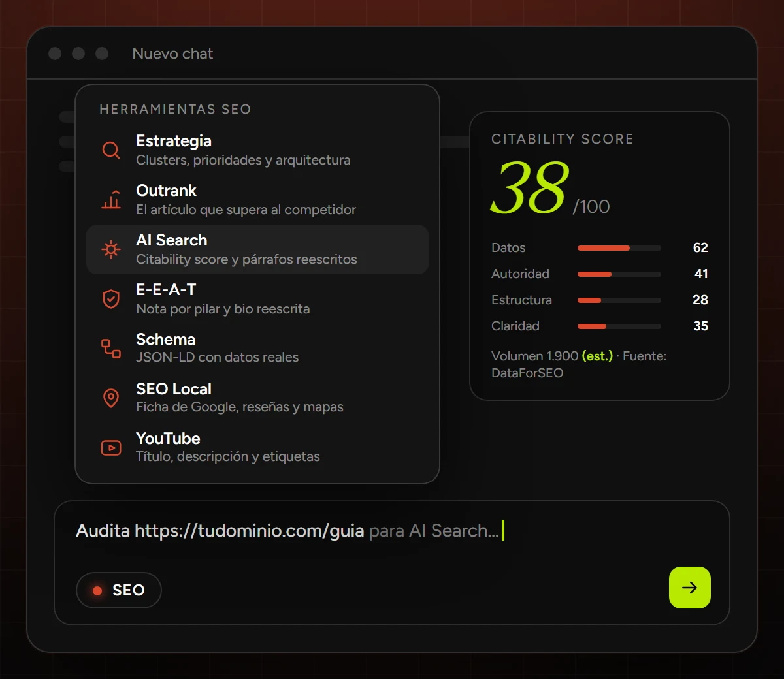Click the first window control dot

click(55, 54)
